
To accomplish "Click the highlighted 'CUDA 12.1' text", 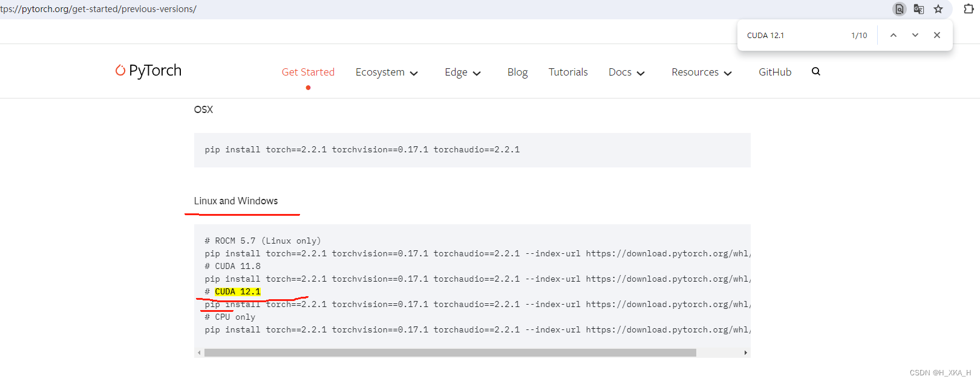I will pyautogui.click(x=238, y=291).
